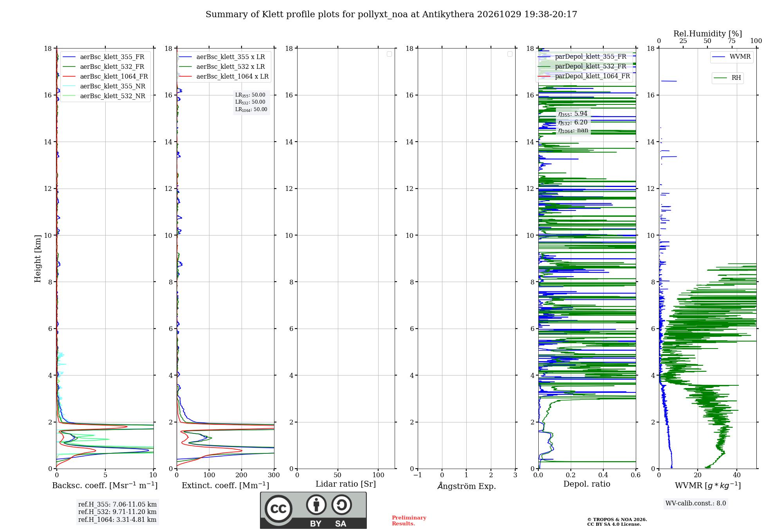Click the η355: 5.94 annotation
The width and height of the screenshot is (783, 532).
573,114
